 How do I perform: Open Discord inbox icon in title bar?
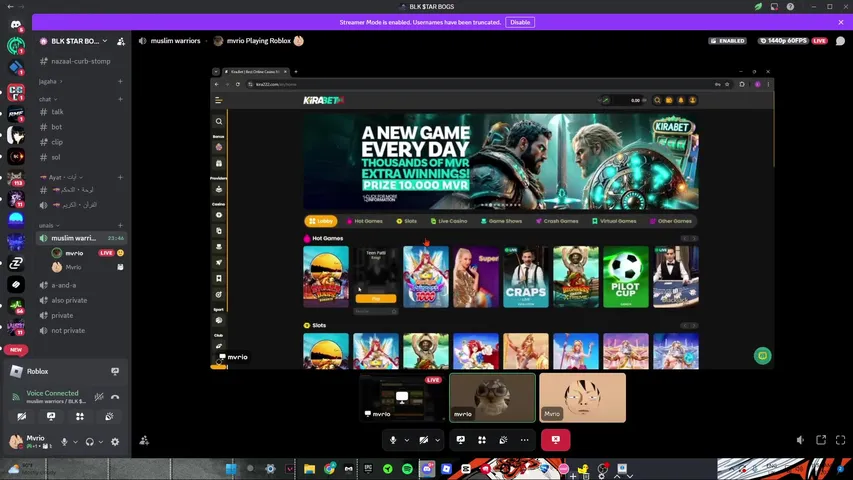coord(774,7)
